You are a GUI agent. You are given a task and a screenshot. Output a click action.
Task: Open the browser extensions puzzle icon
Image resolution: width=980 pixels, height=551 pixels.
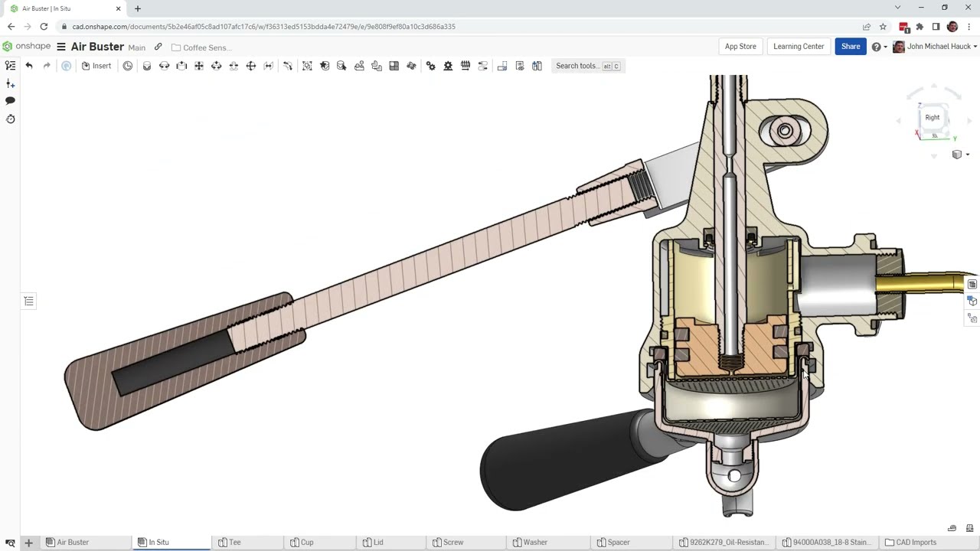click(x=920, y=27)
